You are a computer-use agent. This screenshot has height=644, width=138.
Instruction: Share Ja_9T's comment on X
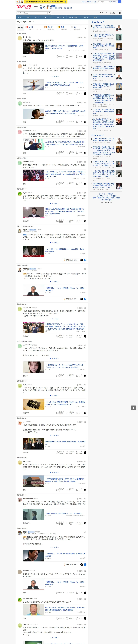[x=85, y=221]
